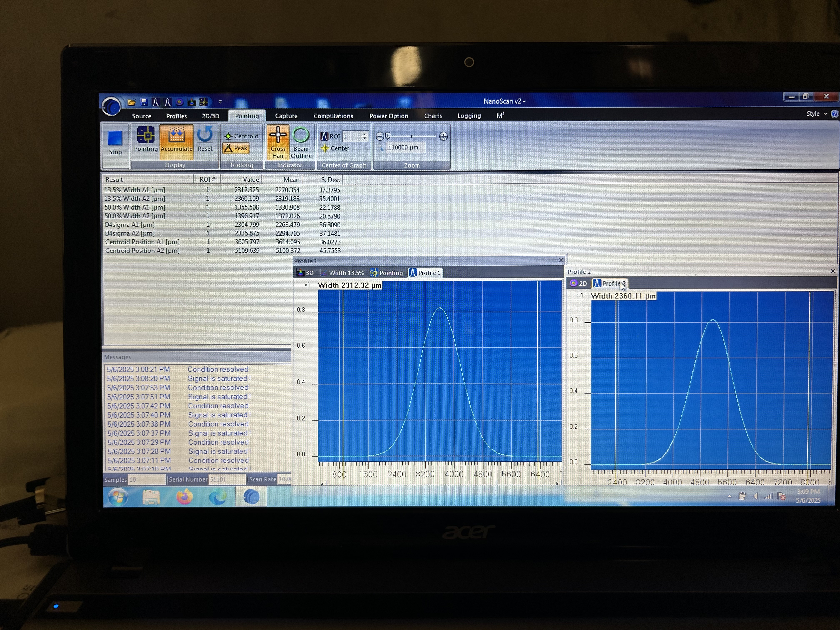This screenshot has width=840, height=630.
Task: Click the S. Dev. column header
Action: tap(323, 180)
